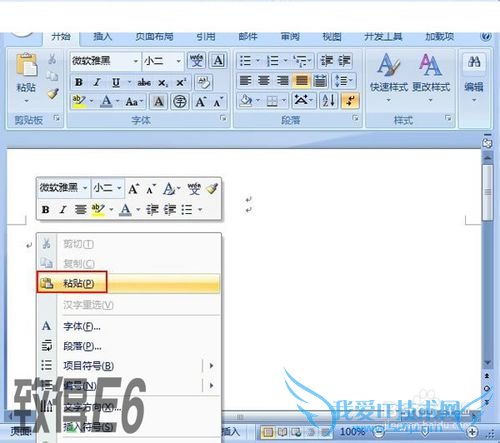The height and width of the screenshot is (443, 500).
Task: Choose 粘贴(P) from the context menu
Action: [129, 283]
